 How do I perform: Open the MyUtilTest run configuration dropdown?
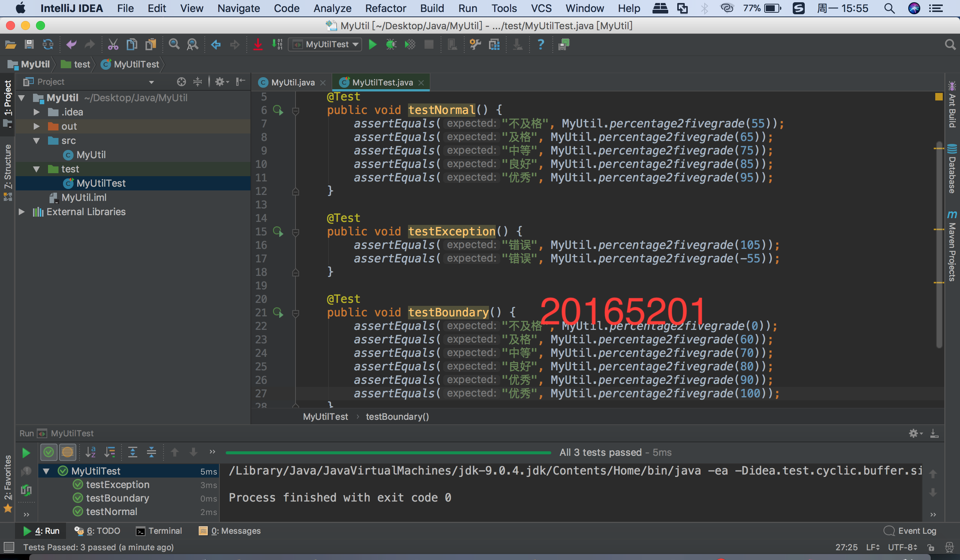click(325, 45)
